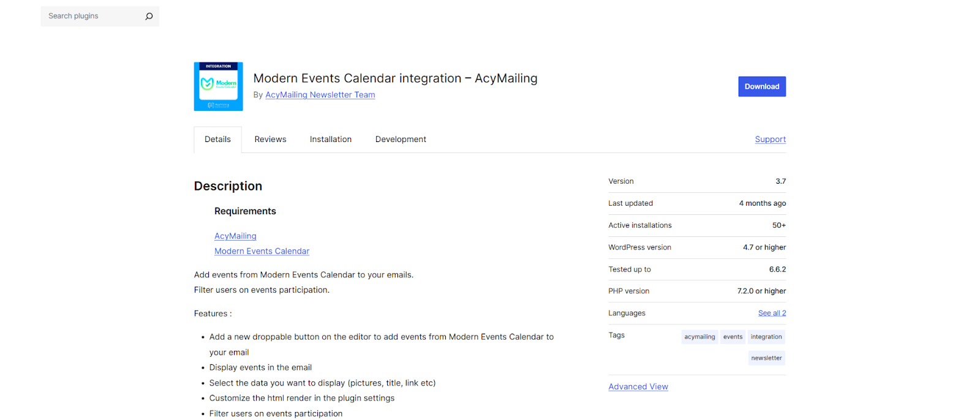980x420 pixels.
Task: Download the plugin
Action: click(762, 86)
